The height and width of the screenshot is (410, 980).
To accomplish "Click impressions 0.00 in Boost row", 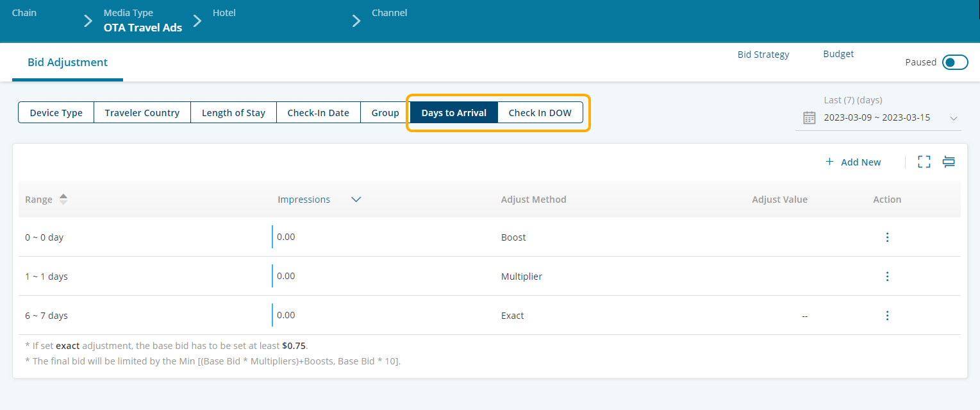I will point(286,237).
